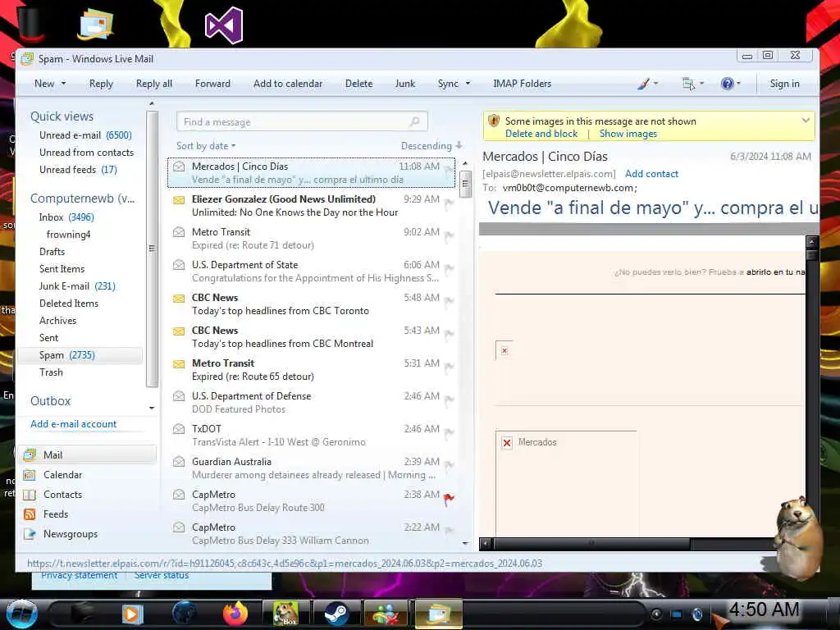Toggle Descending sort order
This screenshot has height=630, width=840.
pos(431,146)
